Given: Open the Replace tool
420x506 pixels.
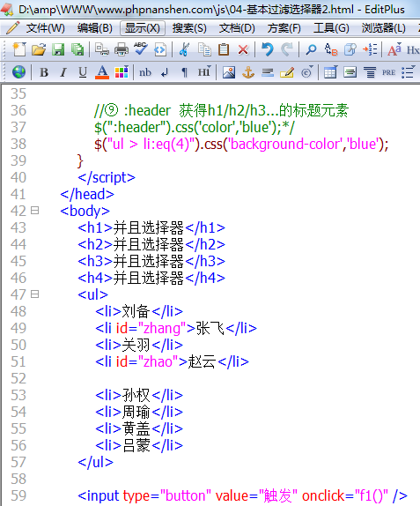Looking at the screenshot, I should (331, 49).
